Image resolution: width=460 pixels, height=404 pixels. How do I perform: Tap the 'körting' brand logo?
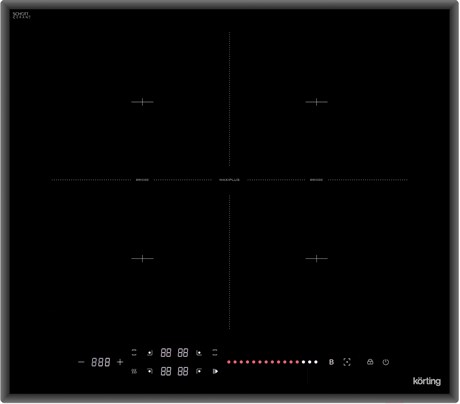(427, 381)
